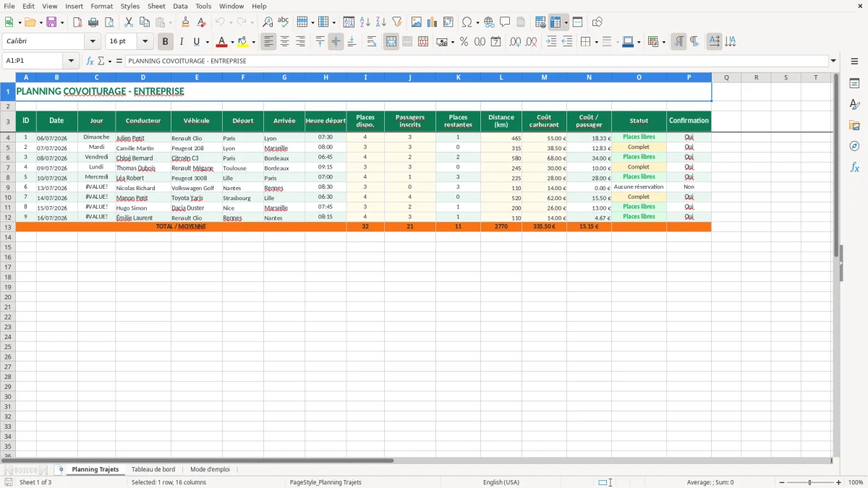The image size is (868, 488).
Task: Open the font size dropdown
Action: [145, 42]
